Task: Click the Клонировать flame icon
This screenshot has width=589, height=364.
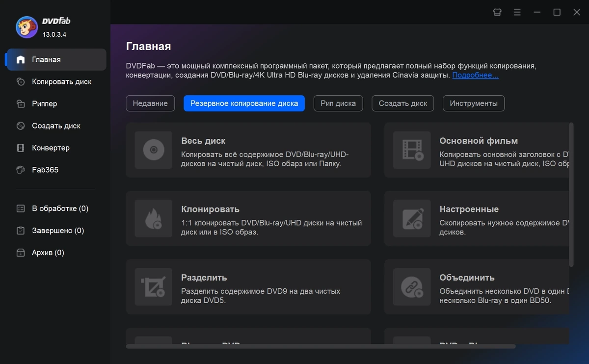Action: pyautogui.click(x=154, y=218)
